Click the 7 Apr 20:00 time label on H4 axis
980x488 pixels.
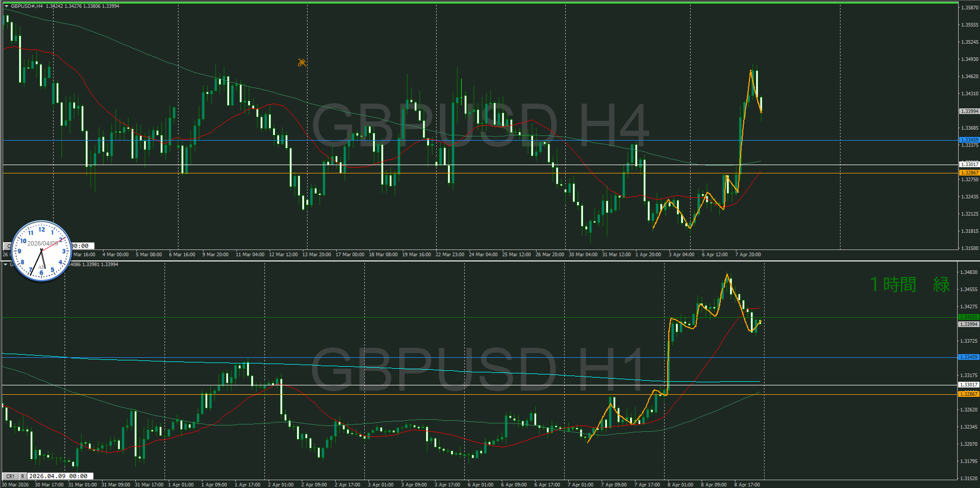(747, 255)
